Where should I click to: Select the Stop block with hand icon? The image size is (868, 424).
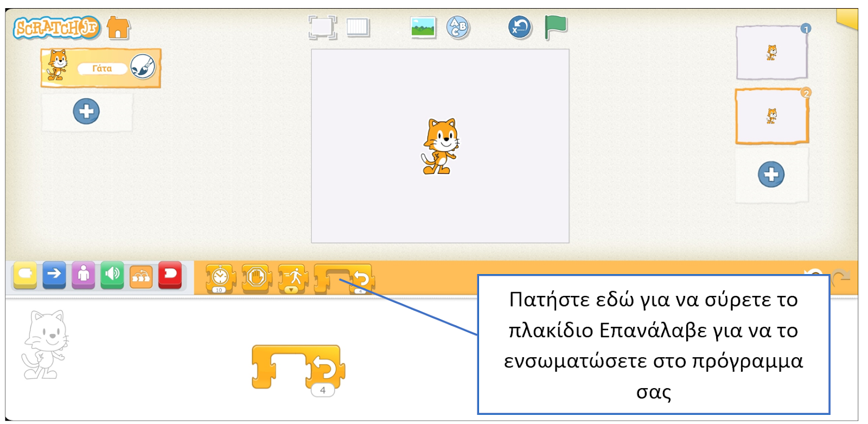coord(256,278)
